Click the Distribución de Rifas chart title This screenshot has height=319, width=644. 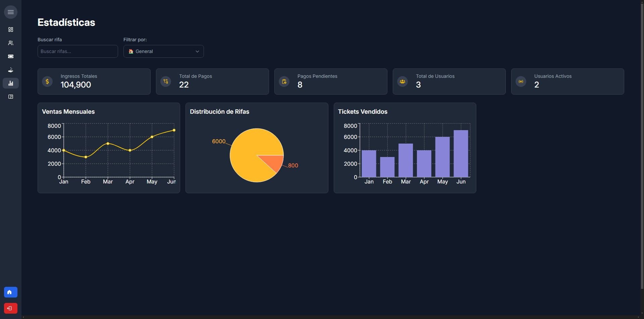click(x=220, y=112)
